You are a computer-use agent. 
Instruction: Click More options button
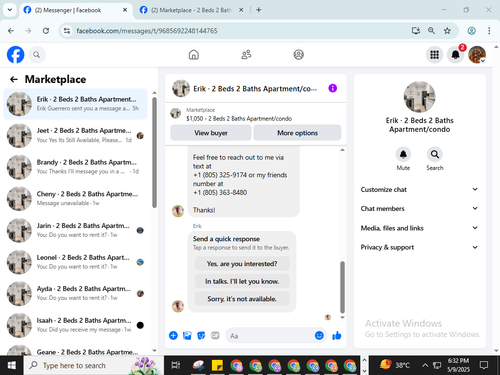(297, 133)
